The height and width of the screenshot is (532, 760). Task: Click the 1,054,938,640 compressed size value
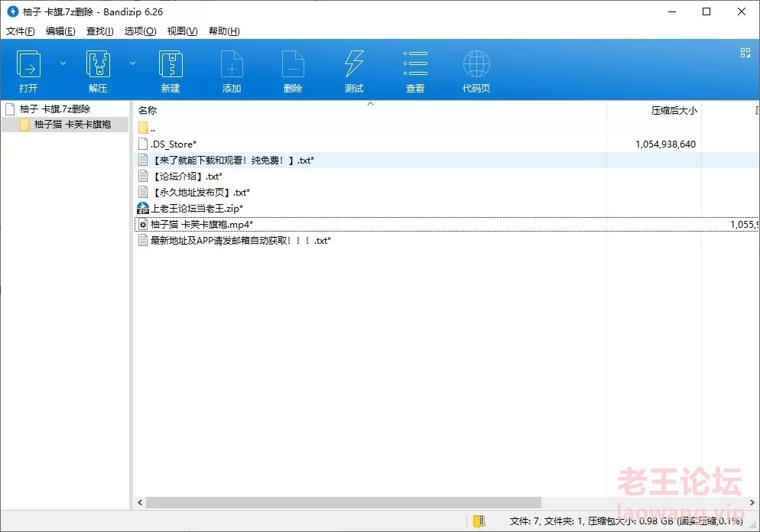tap(665, 144)
